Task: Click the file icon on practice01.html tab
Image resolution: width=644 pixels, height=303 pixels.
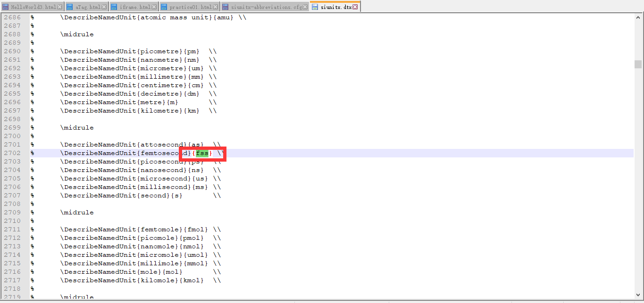Action: click(x=163, y=7)
